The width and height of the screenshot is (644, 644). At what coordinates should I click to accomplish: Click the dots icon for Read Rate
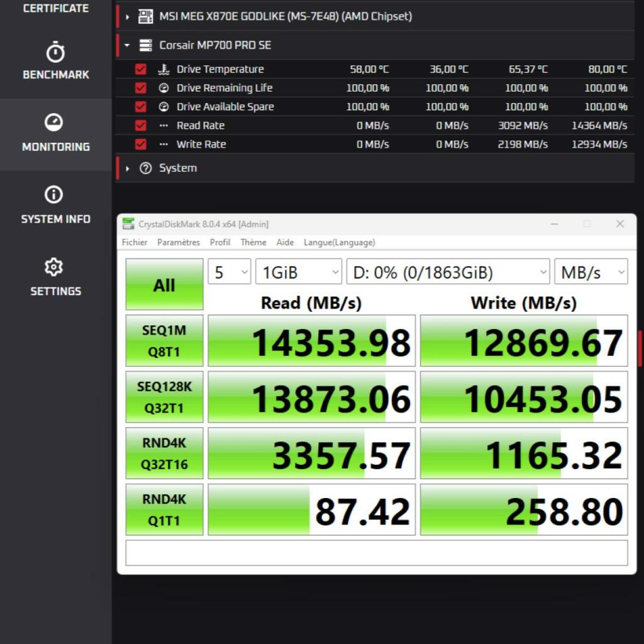click(x=164, y=126)
